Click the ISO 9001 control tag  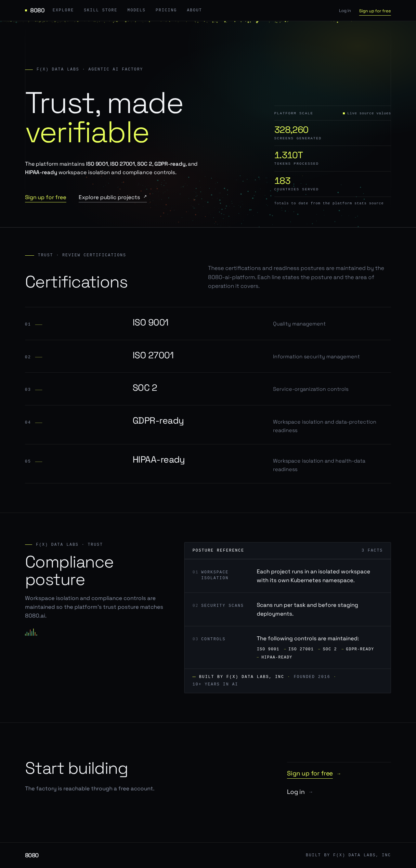(x=268, y=649)
